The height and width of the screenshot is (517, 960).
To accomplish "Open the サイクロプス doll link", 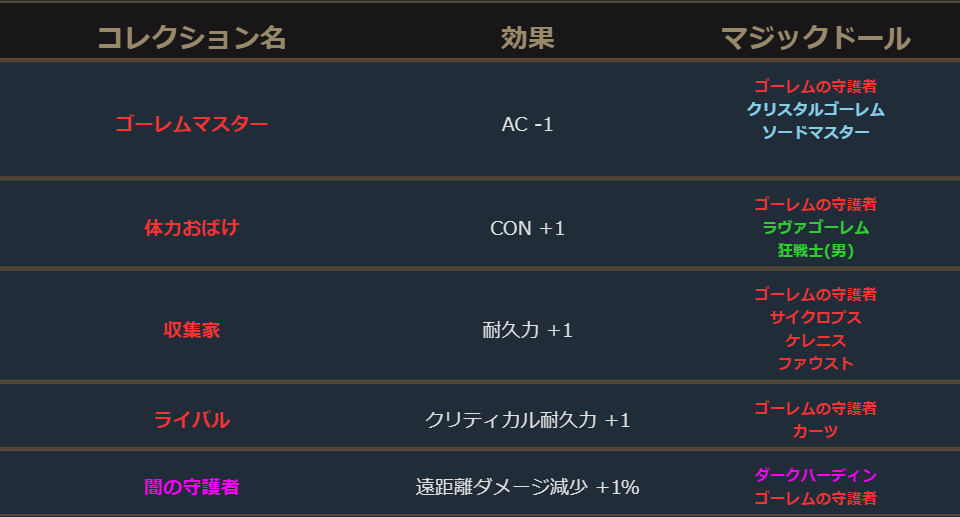I will point(815,317).
